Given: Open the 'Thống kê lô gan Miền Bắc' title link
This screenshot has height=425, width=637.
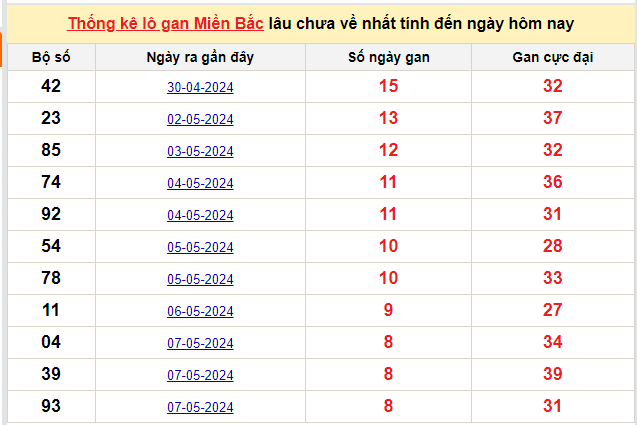Looking at the screenshot, I should (166, 23).
